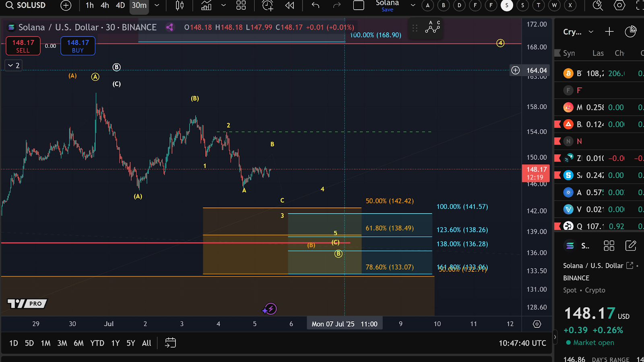Image resolution: width=644 pixels, height=362 pixels.
Task: Click the SELL 148.17 button
Action: 23,46
